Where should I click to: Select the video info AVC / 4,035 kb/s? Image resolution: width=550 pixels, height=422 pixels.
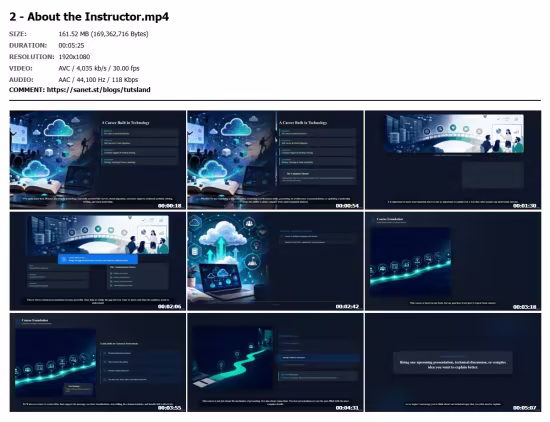pyautogui.click(x=99, y=68)
